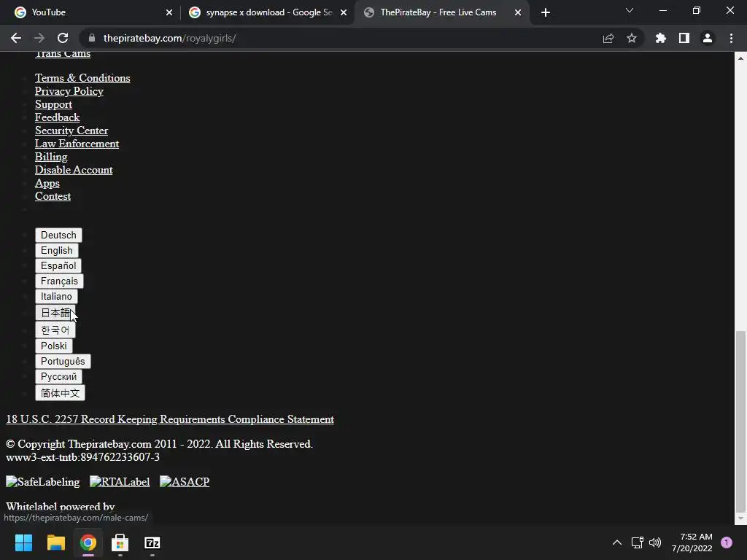747x560 pixels.
Task: Close the synapse x download tab
Action: [x=344, y=12]
